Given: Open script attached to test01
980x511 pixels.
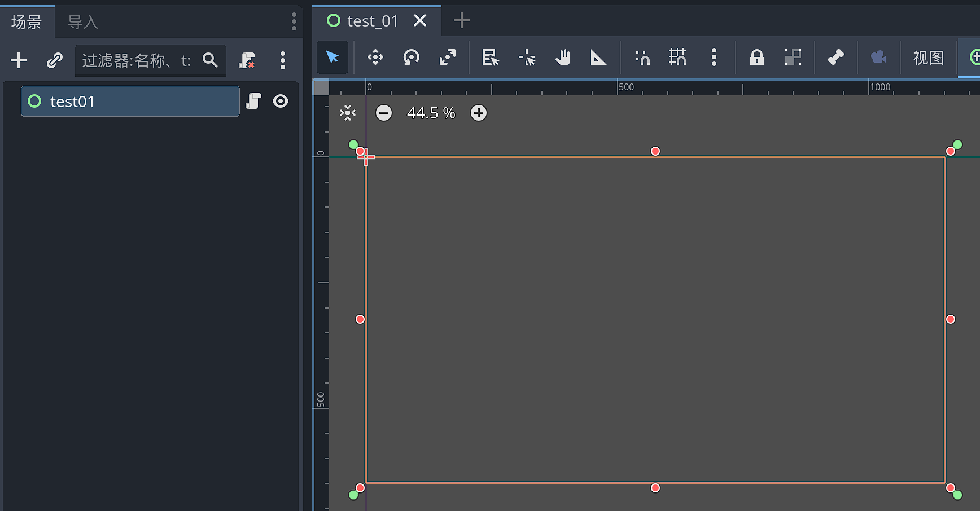Looking at the screenshot, I should tap(253, 101).
